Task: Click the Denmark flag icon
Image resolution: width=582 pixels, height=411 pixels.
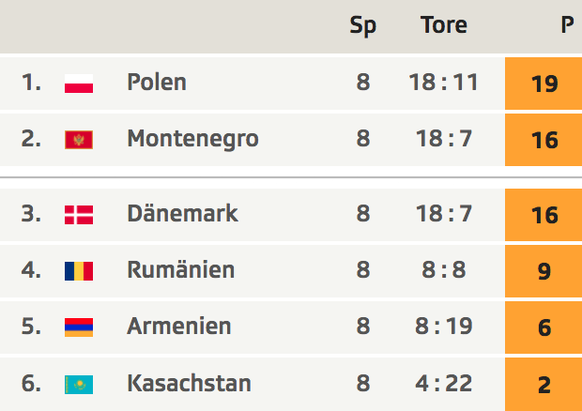Action: click(79, 215)
